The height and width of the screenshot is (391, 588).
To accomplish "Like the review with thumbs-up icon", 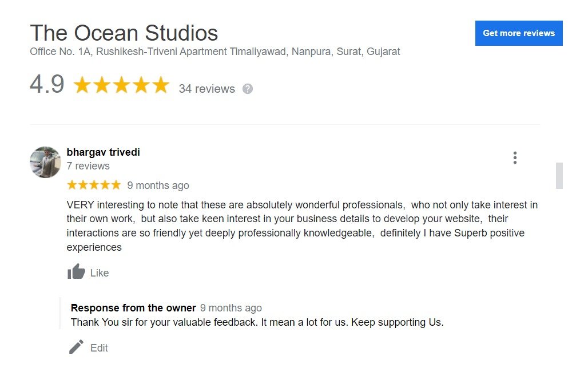I will point(76,271).
